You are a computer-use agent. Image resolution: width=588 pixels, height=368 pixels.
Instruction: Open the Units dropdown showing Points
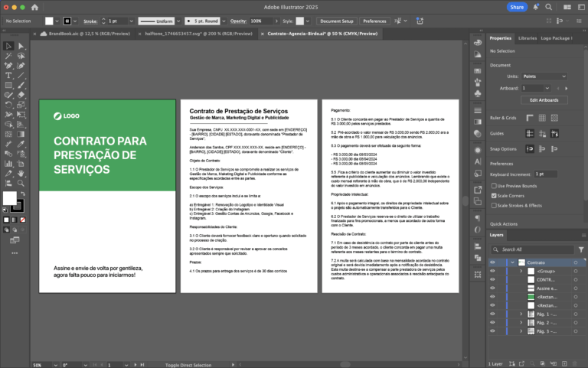pos(550,77)
